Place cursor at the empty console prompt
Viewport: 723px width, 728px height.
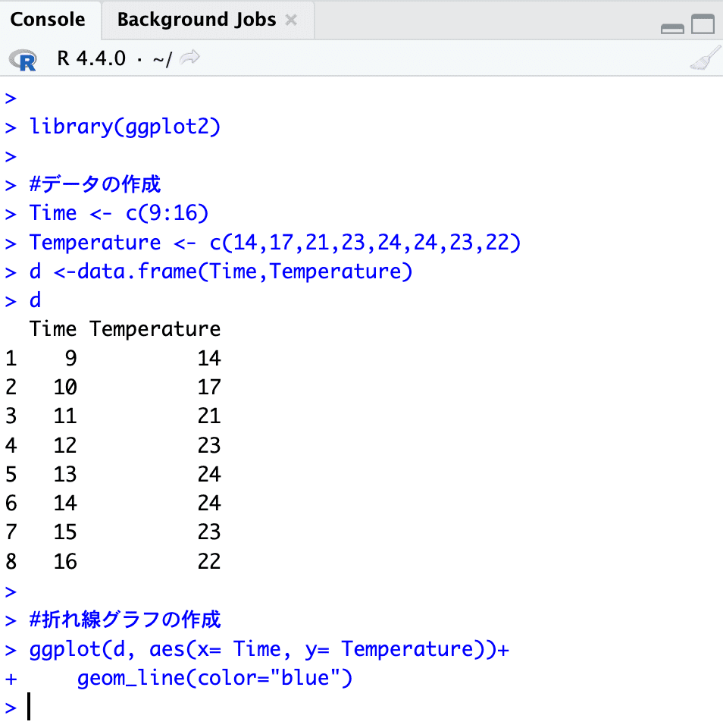[x=29, y=707]
